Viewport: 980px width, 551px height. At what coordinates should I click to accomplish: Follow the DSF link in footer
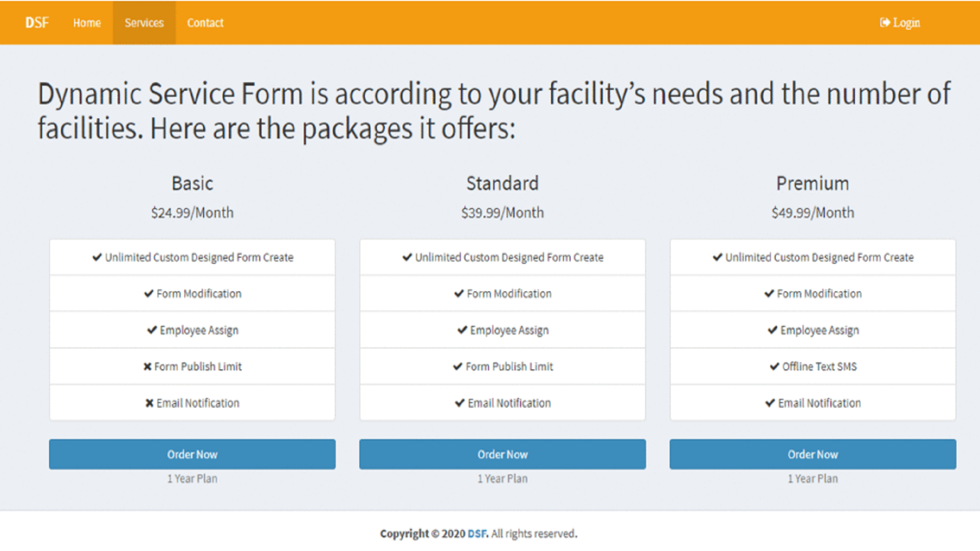click(478, 534)
